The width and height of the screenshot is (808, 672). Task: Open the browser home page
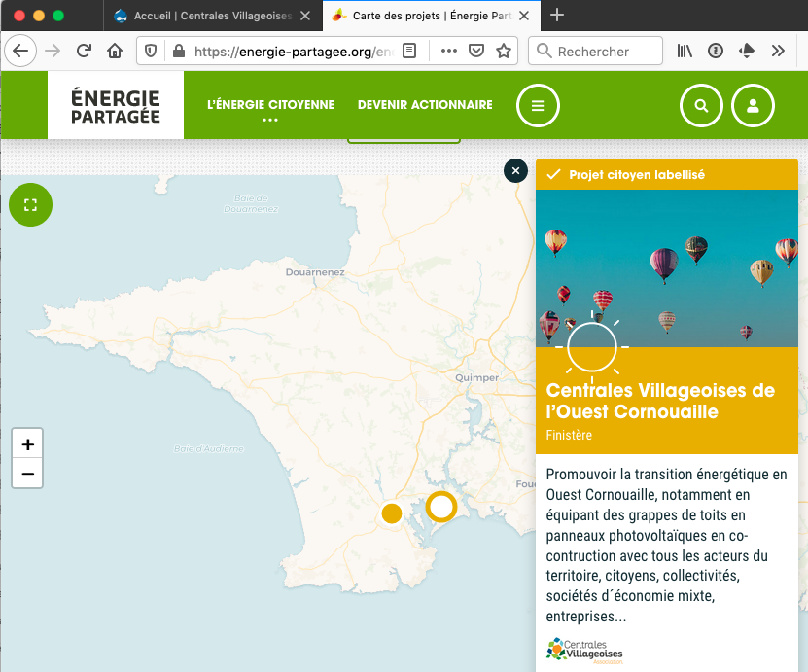(115, 51)
